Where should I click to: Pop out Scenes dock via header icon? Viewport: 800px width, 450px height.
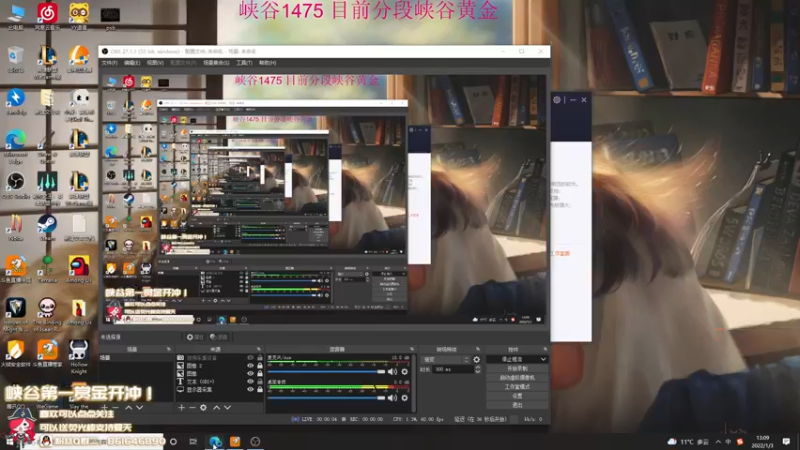point(168,349)
